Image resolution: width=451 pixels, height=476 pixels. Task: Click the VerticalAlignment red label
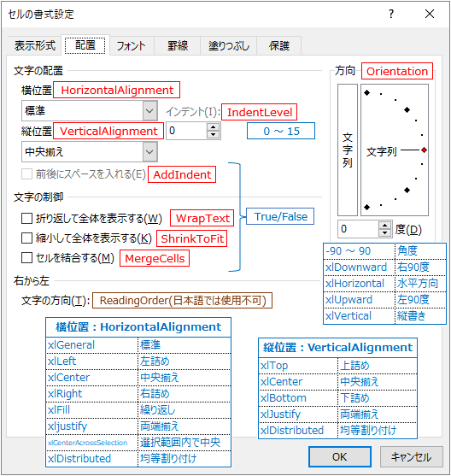pos(108,131)
